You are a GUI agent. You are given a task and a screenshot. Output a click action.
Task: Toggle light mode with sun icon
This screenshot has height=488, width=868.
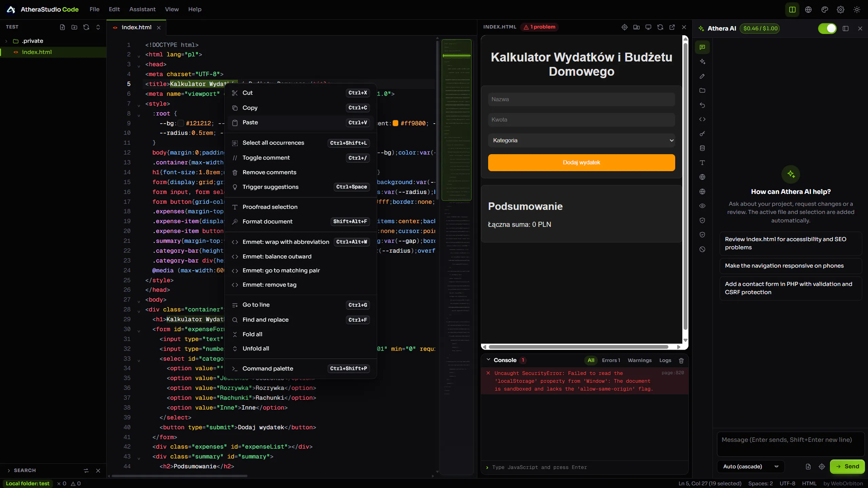(857, 10)
